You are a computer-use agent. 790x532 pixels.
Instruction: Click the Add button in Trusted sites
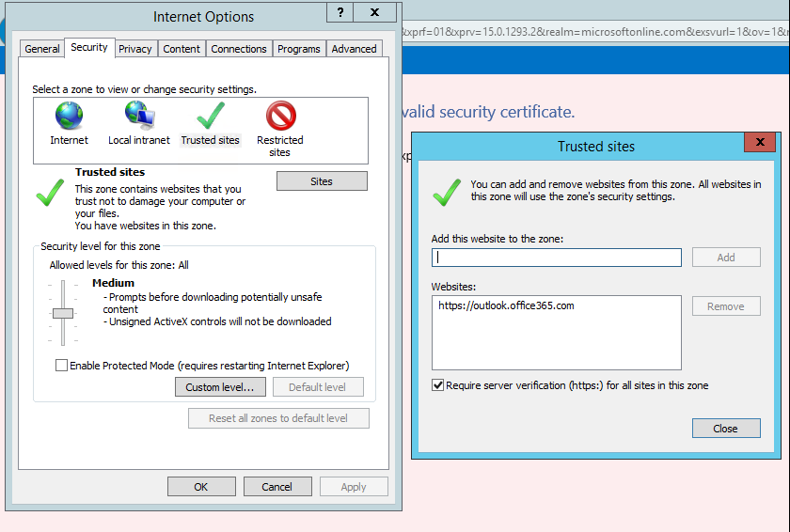click(726, 258)
